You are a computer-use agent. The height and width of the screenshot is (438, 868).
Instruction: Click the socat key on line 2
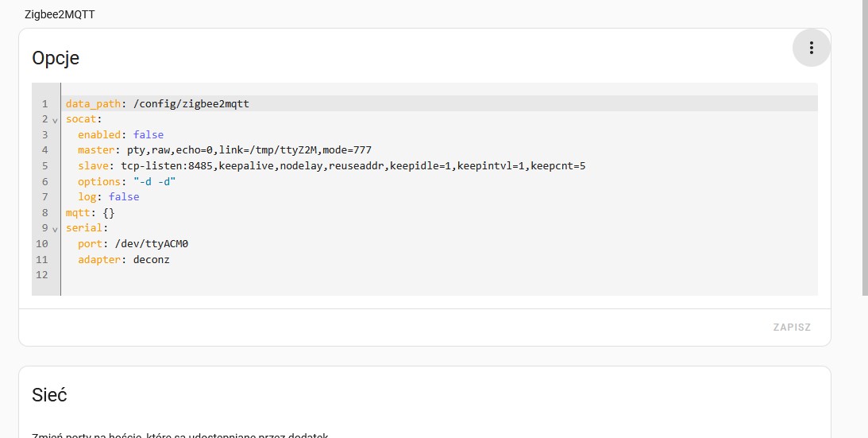coord(81,119)
